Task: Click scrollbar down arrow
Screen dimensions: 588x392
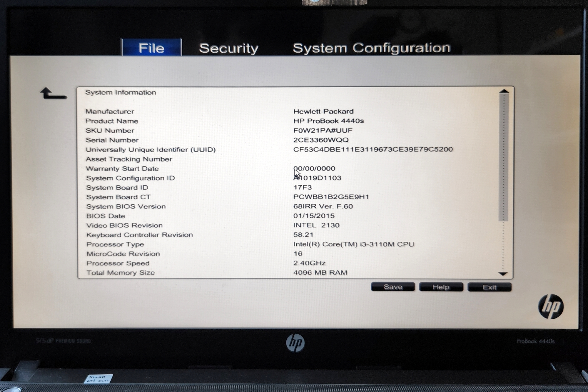Action: (x=503, y=273)
